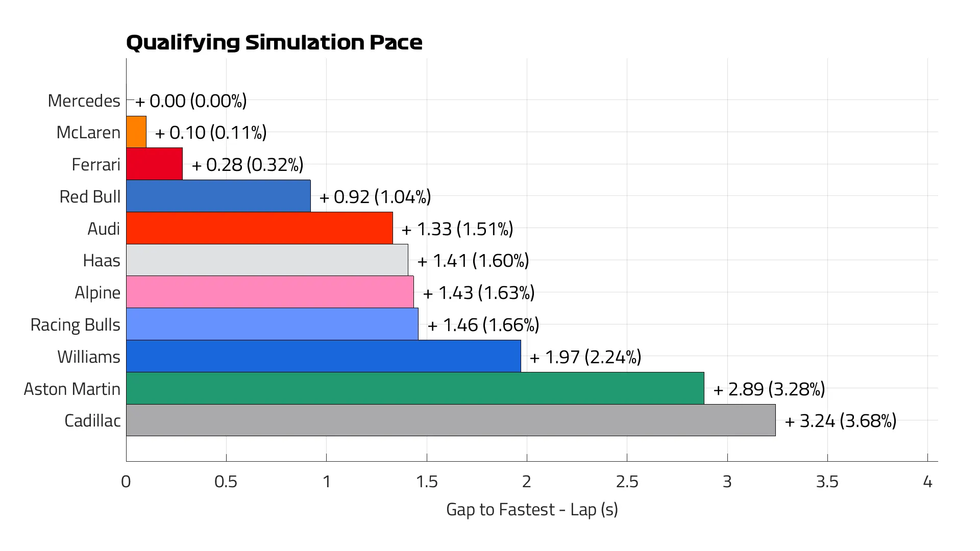Click the orange McLaren bar

(136, 132)
